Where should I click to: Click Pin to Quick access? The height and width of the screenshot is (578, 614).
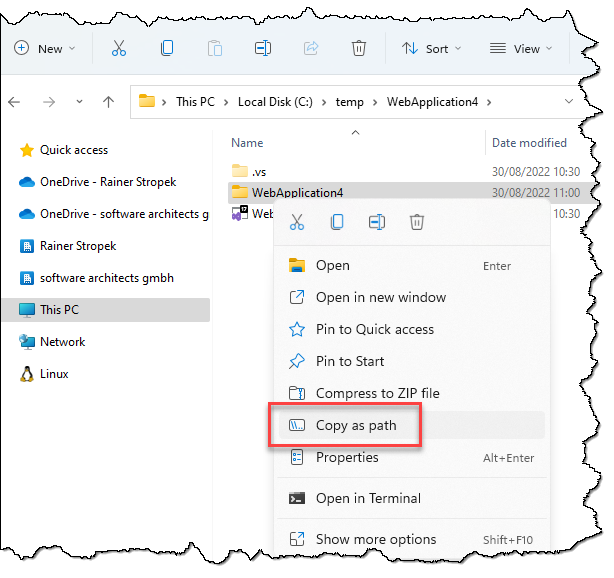click(x=374, y=329)
